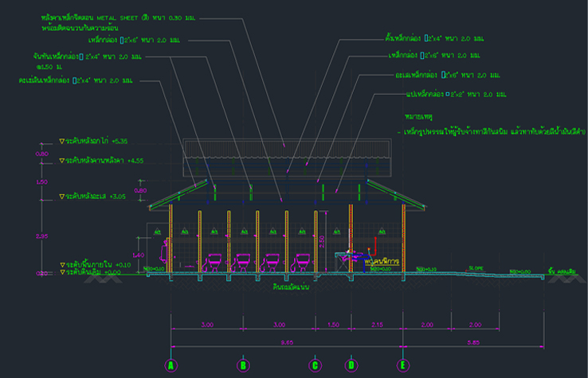
Task: Click the @1.50 spacing note under rafter label
Action: (x=49, y=67)
